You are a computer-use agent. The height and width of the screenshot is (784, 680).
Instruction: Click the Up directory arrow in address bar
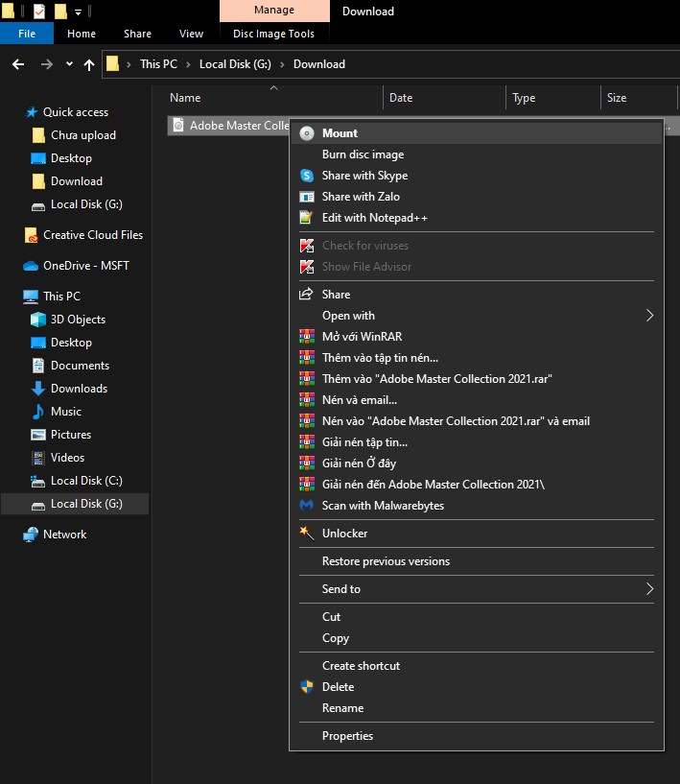click(x=89, y=64)
